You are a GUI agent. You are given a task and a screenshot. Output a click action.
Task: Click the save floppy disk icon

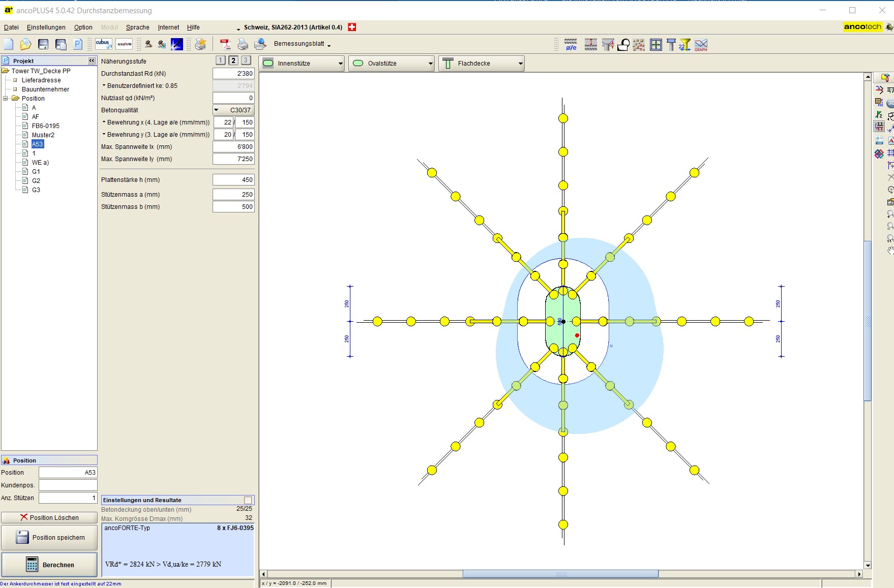coord(43,45)
